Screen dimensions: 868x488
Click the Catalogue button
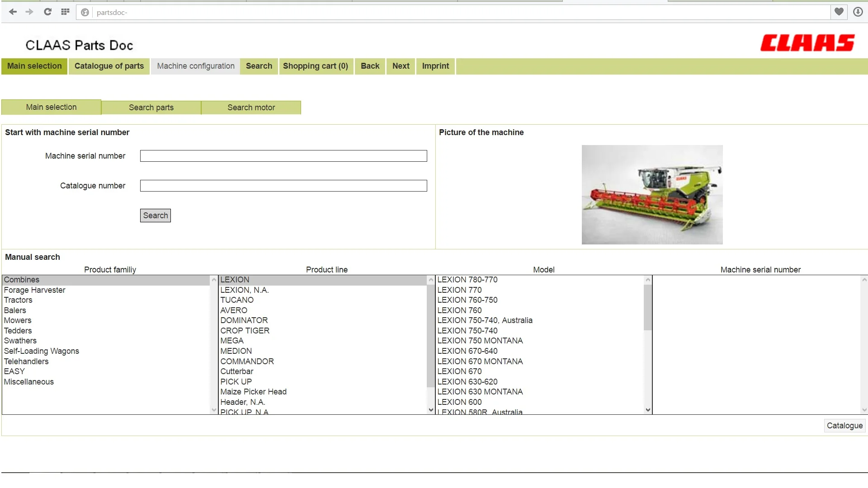pos(844,426)
